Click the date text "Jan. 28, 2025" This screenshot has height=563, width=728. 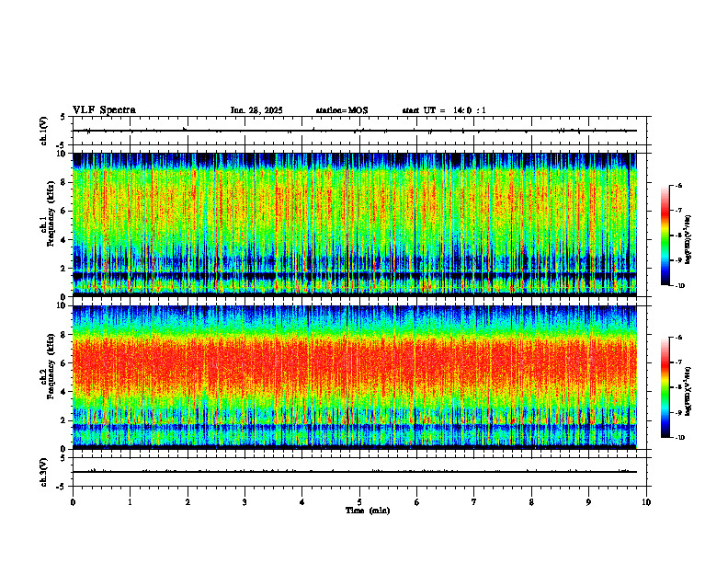pyautogui.click(x=256, y=110)
